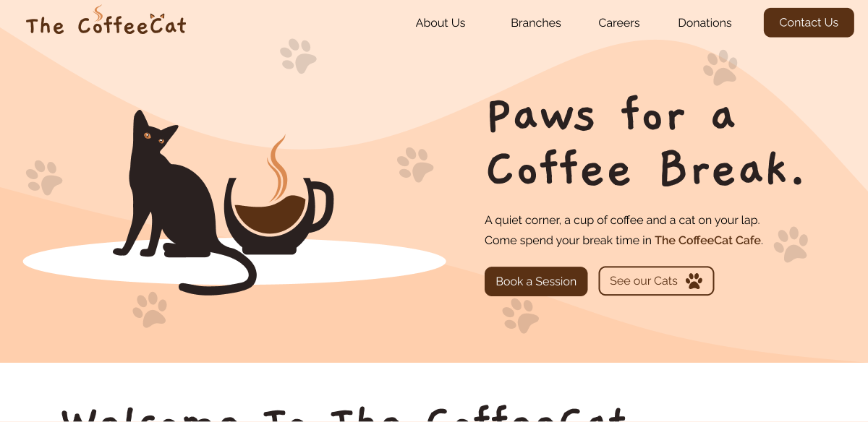Click the paw print below About Us
The width and height of the screenshot is (868, 422).
(297, 56)
